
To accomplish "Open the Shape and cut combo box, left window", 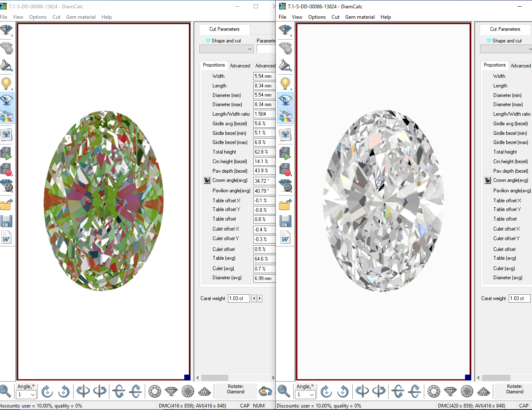I will (x=226, y=49).
